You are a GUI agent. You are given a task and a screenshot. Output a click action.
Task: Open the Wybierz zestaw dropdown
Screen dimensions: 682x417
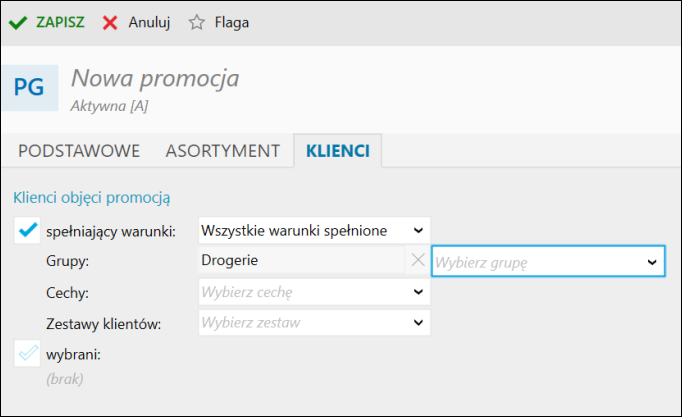314,322
